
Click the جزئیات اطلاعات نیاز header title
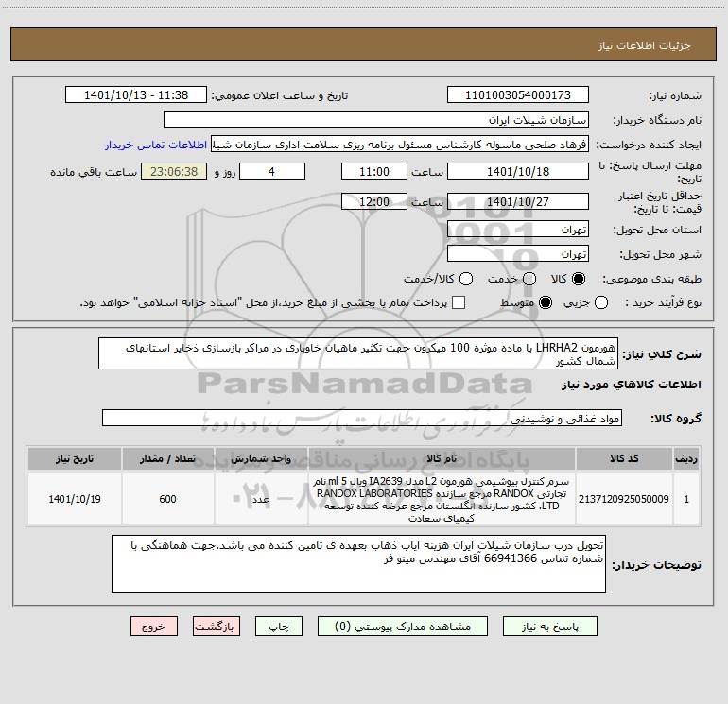(x=645, y=45)
